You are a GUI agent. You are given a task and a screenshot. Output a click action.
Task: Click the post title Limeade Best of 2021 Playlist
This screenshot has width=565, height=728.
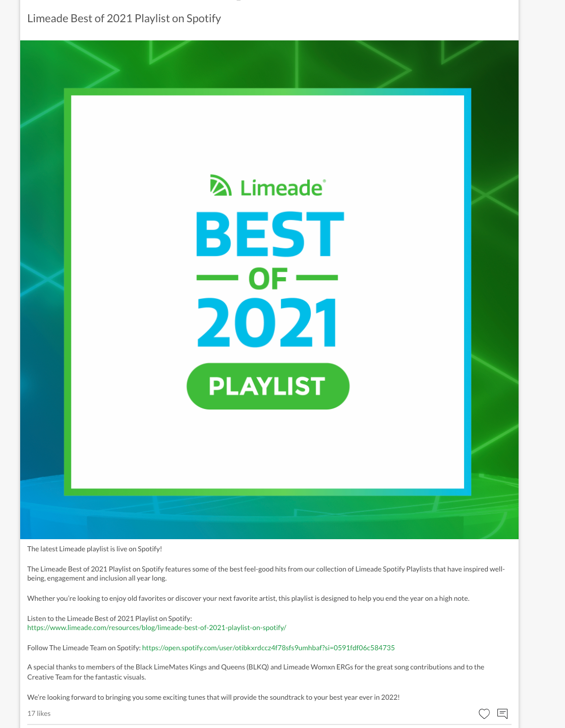[124, 19]
